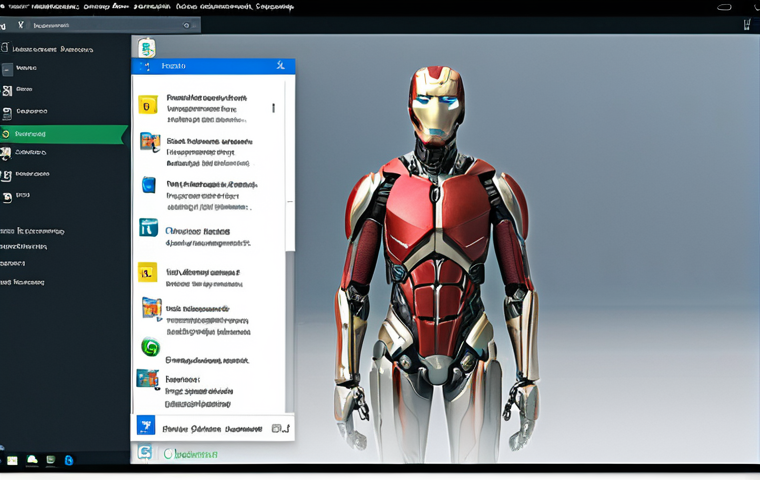Viewport: 760px width, 480px height.
Task: Click the small icon in the blue header's left
Action: (144, 66)
